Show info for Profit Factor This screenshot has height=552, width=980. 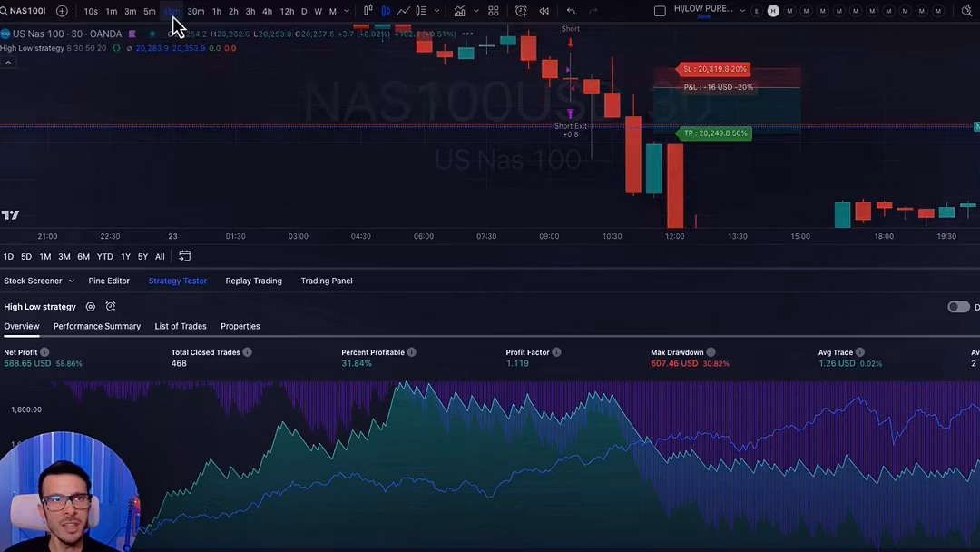pos(557,352)
